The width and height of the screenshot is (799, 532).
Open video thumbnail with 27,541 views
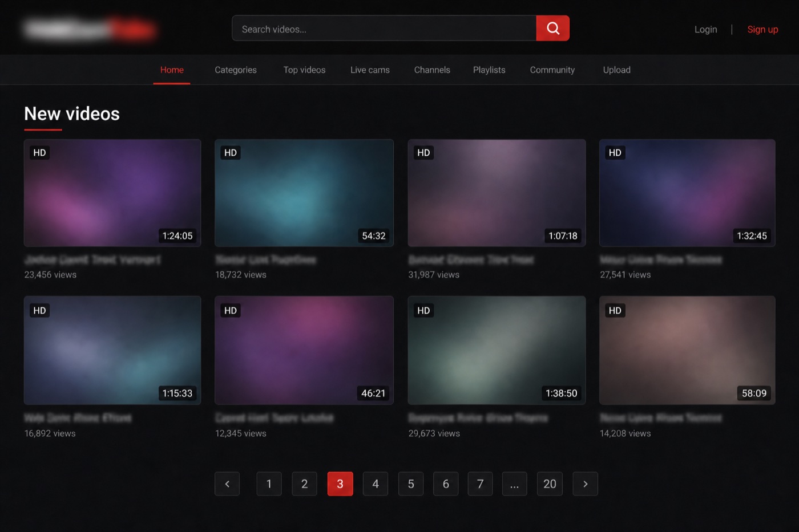click(x=687, y=193)
